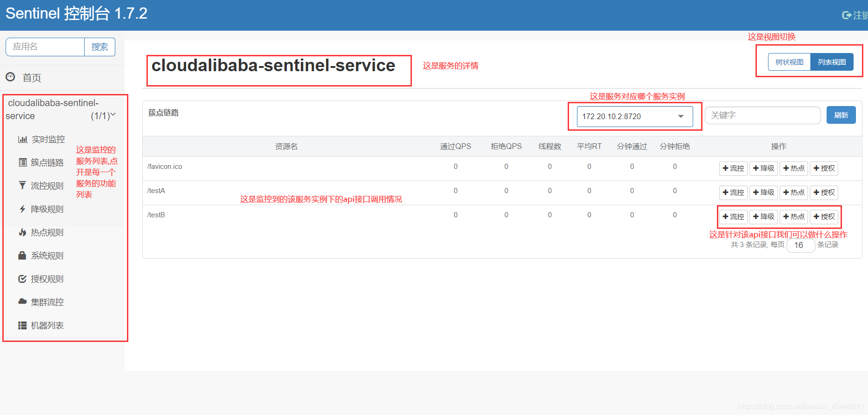This screenshot has height=415, width=868.
Task: Open the 热点规则 menu item
Action: (47, 232)
